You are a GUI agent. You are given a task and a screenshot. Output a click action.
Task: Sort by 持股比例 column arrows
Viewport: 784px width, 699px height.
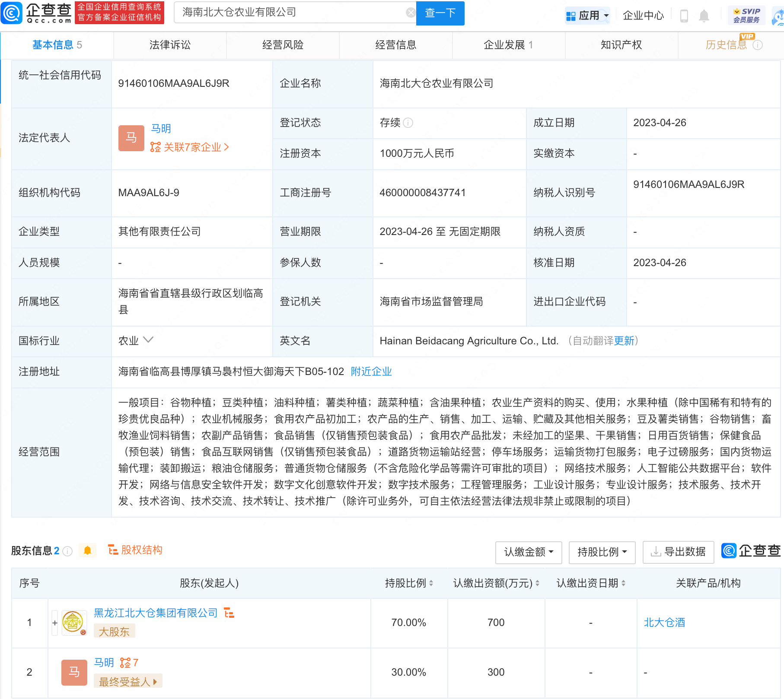(x=431, y=583)
